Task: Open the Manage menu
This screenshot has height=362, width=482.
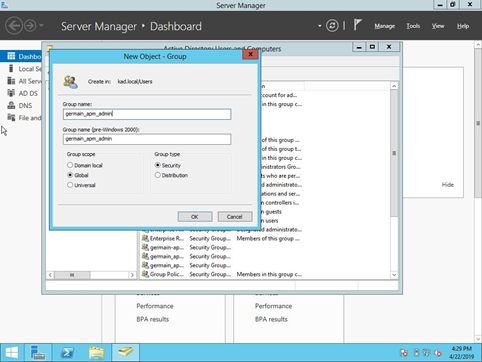Action: [384, 26]
